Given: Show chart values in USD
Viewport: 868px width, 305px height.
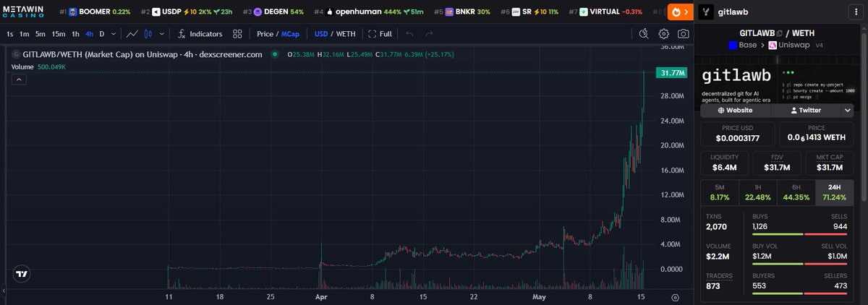Looking at the screenshot, I should point(320,34).
